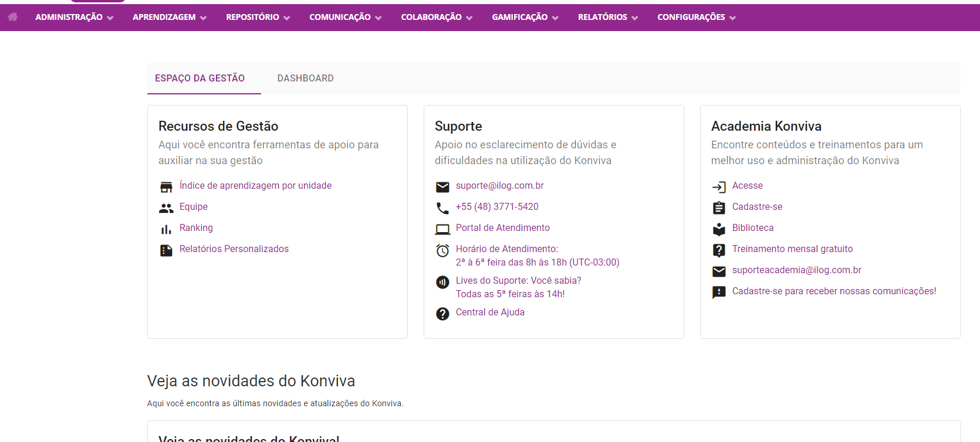The height and width of the screenshot is (442, 980).
Task: Click the Veja as novidades do Konviva heading
Action: click(x=251, y=381)
